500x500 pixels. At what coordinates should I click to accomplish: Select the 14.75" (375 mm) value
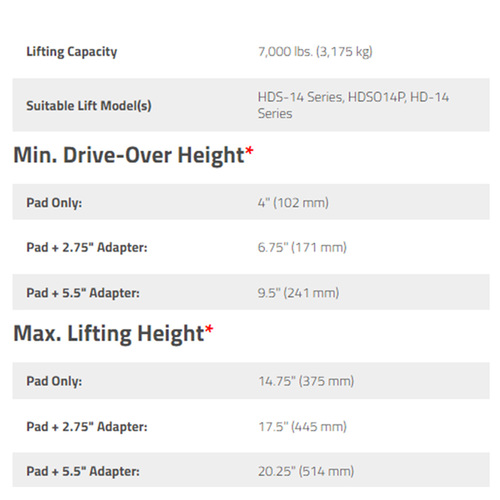(306, 381)
